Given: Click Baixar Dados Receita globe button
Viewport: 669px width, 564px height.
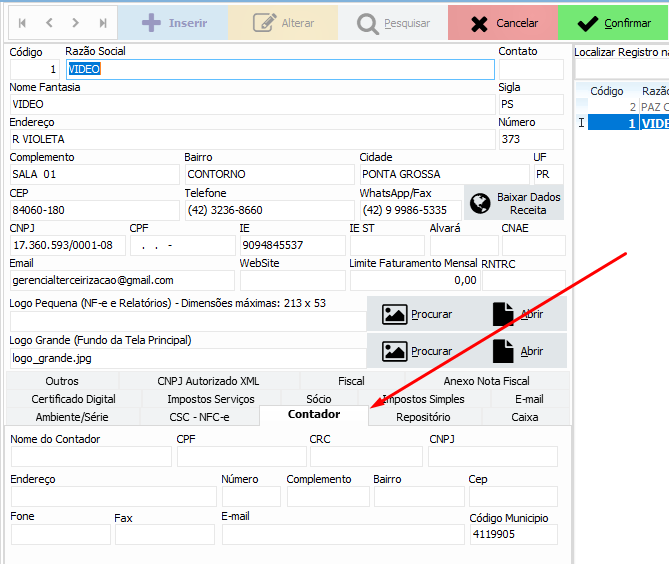Looking at the screenshot, I should [x=514, y=203].
